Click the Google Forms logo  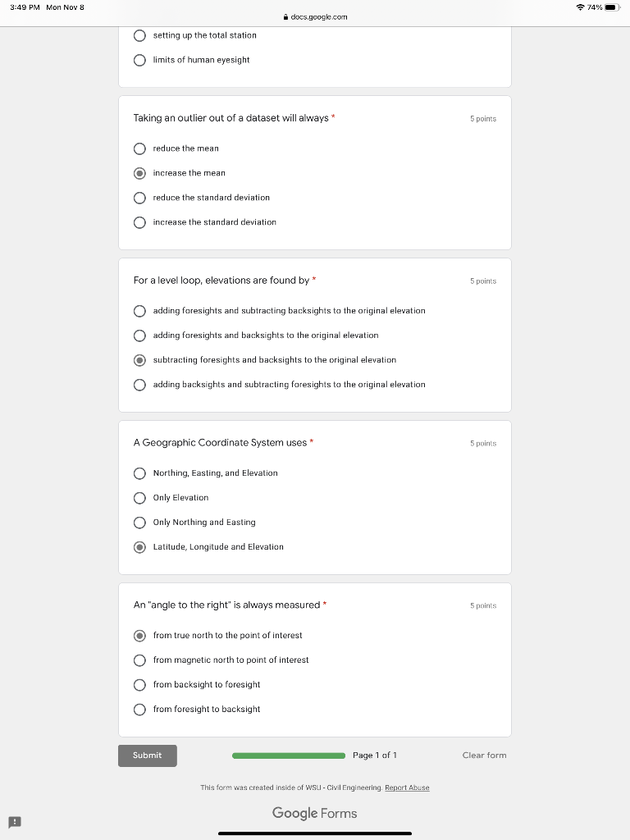(x=315, y=813)
